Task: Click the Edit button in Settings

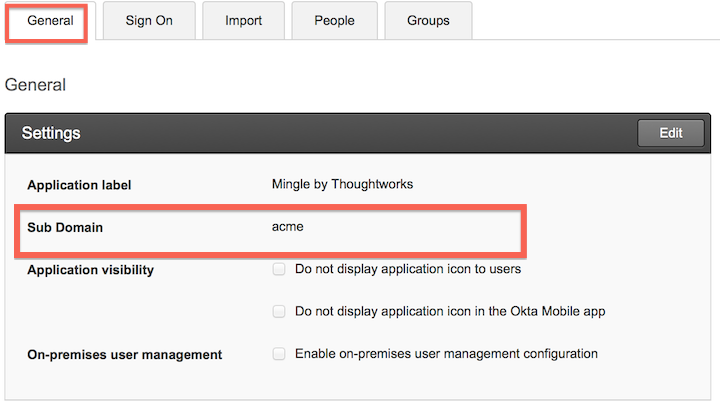Action: click(x=670, y=133)
